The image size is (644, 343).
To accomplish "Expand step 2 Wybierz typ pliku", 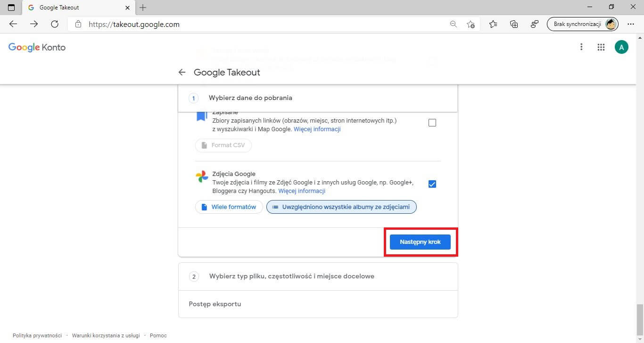I will pyautogui.click(x=318, y=276).
